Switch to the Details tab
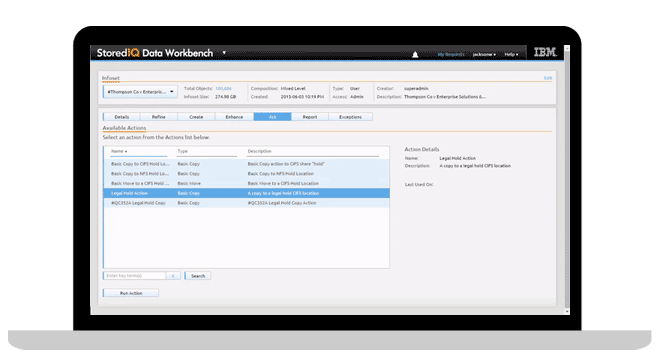 click(122, 117)
